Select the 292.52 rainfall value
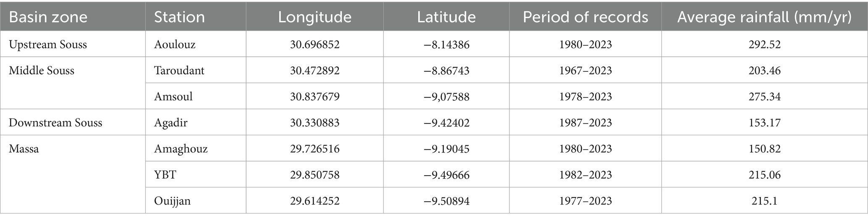This screenshot has height=221, width=868. pyautogui.click(x=764, y=45)
